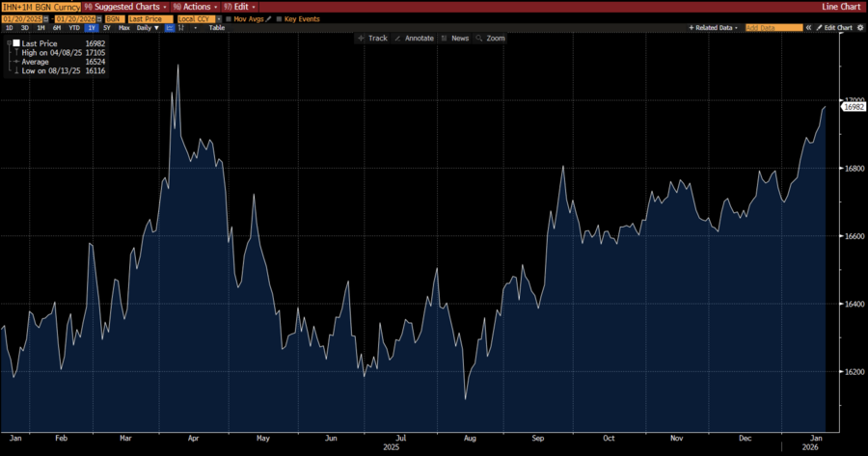
Task: Select the line chart type icon
Action: pyautogui.click(x=170, y=28)
